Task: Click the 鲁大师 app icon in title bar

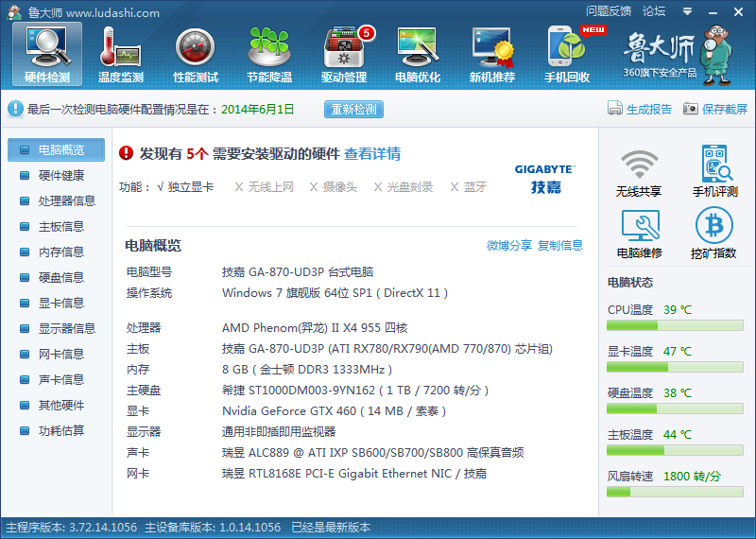Action: [14, 12]
